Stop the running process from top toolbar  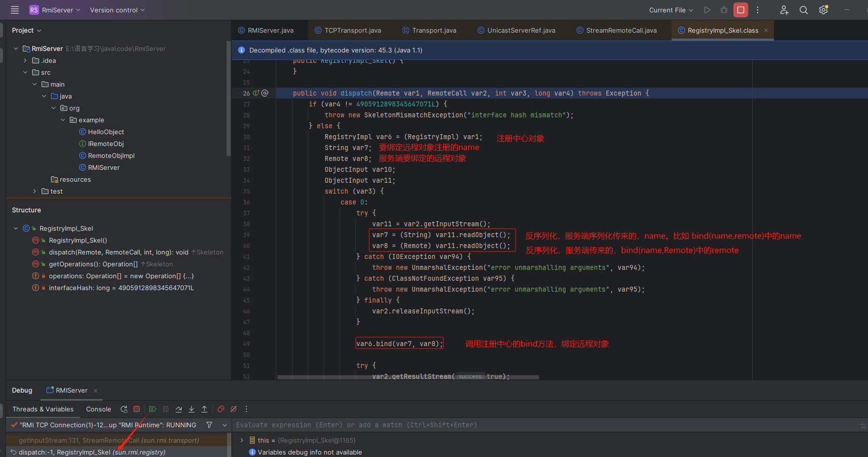[740, 10]
